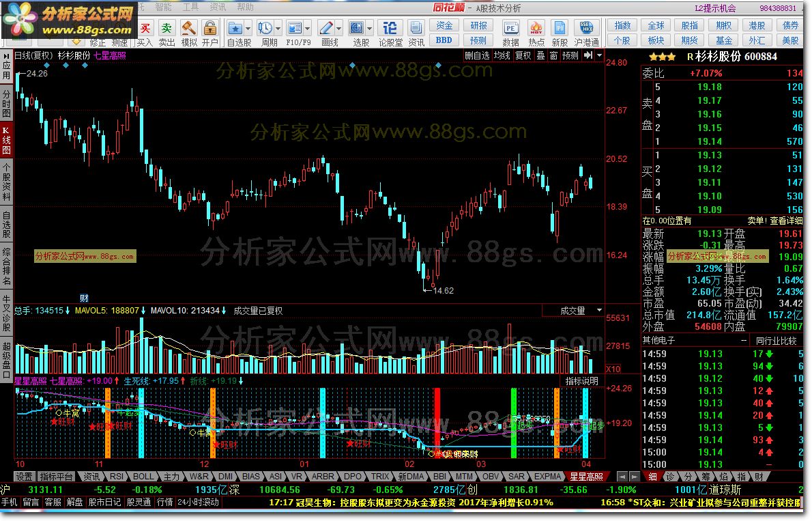Click the 板块 sector button
Screen dimensions: 812x521
pos(656,40)
